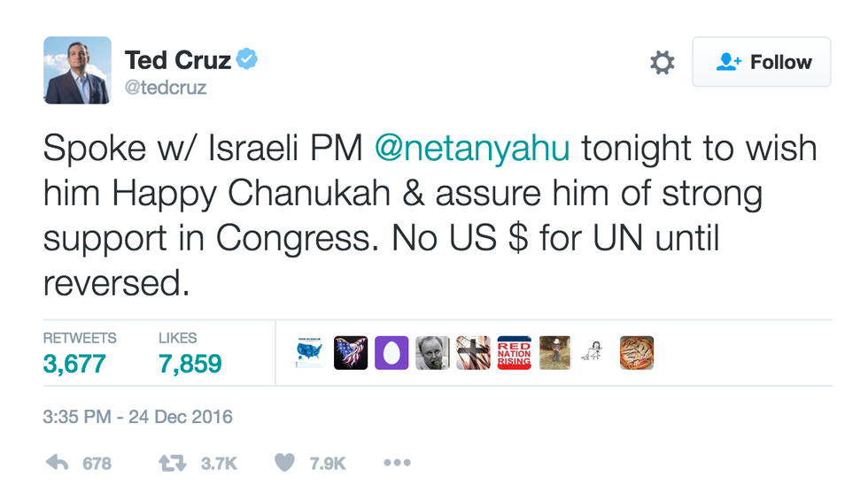Click the Red Nation Rising avatar
Viewport: 868px width, 492px height.
coord(514,352)
